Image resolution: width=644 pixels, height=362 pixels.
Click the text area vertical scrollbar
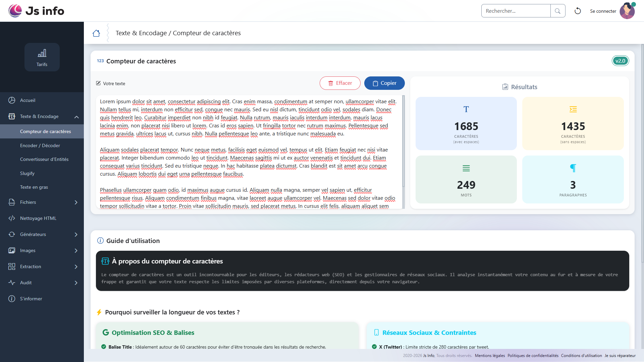(x=404, y=141)
